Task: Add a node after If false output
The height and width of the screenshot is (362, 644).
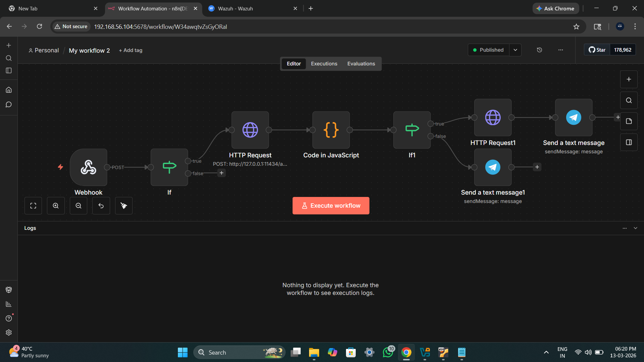Action: pos(221,173)
